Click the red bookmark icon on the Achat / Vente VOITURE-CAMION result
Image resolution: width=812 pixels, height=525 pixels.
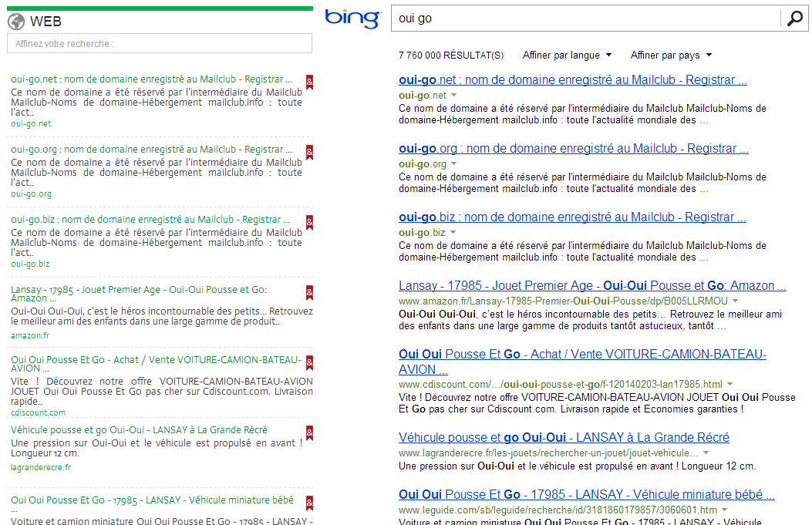coord(310,363)
